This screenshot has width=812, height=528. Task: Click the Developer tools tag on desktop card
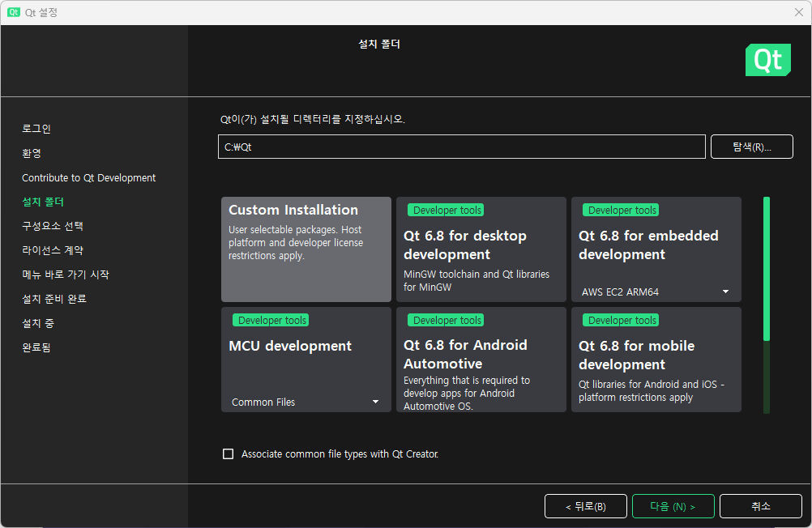tap(446, 211)
